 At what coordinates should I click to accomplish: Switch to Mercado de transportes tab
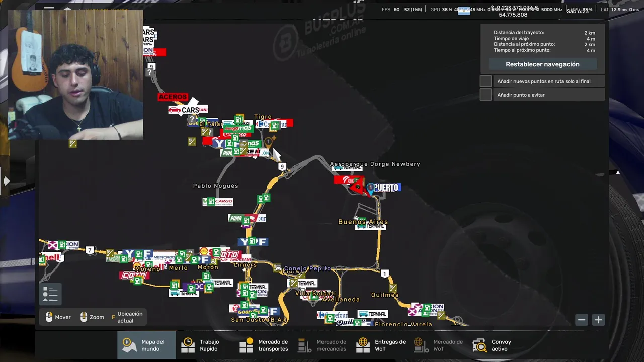264,345
